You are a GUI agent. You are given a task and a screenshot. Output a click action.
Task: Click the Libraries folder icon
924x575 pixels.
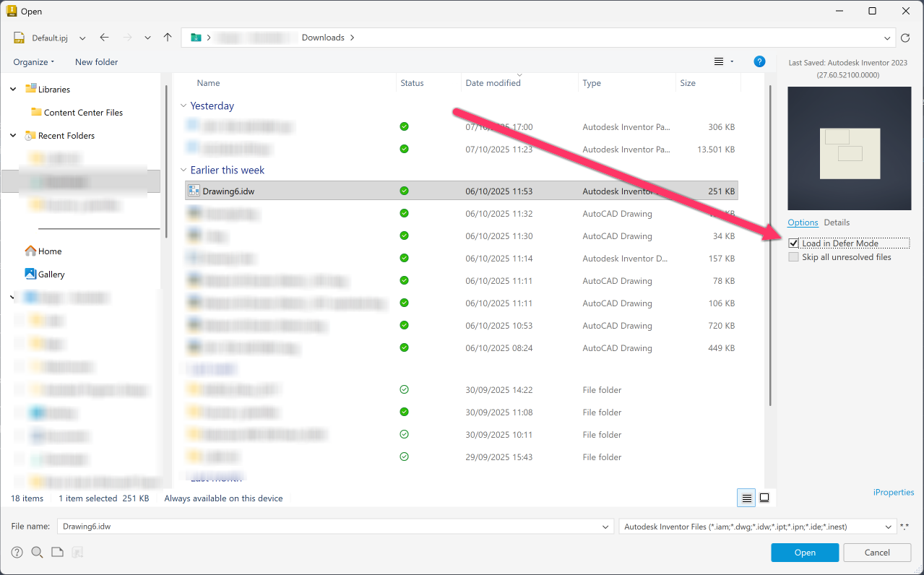point(30,89)
